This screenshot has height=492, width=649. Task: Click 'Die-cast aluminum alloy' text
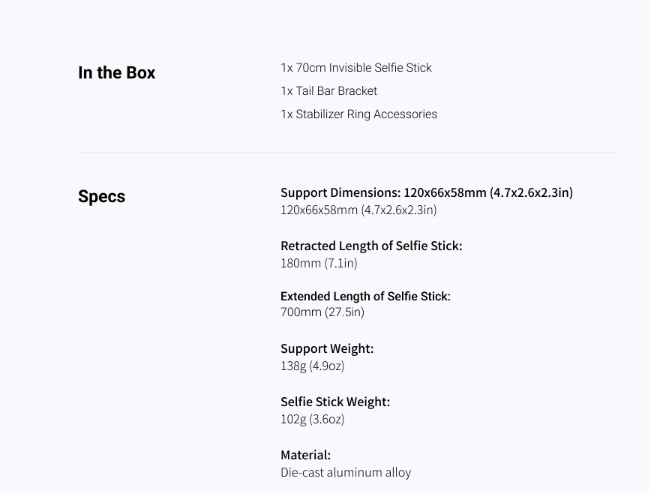pyautogui.click(x=346, y=473)
